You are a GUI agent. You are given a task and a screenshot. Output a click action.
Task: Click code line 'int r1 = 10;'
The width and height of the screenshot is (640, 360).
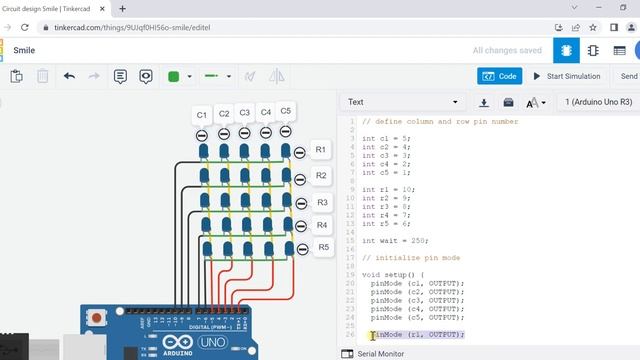coord(388,189)
